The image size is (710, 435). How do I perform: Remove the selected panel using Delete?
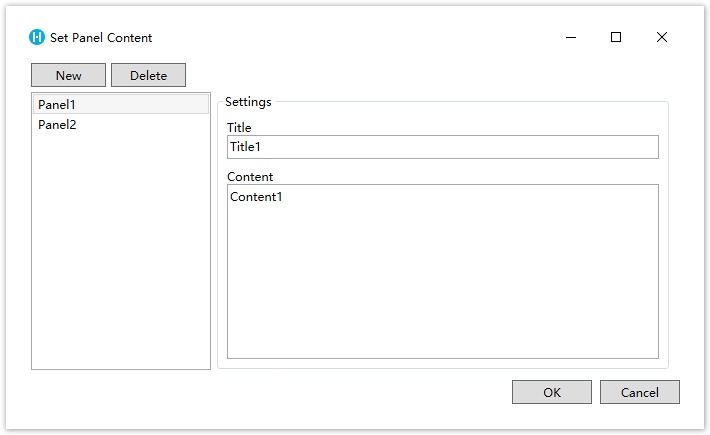[149, 75]
